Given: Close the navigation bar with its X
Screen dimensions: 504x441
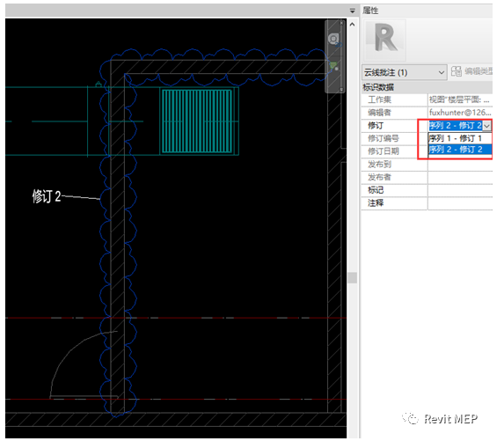Looking at the screenshot, I should pyautogui.click(x=341, y=23).
